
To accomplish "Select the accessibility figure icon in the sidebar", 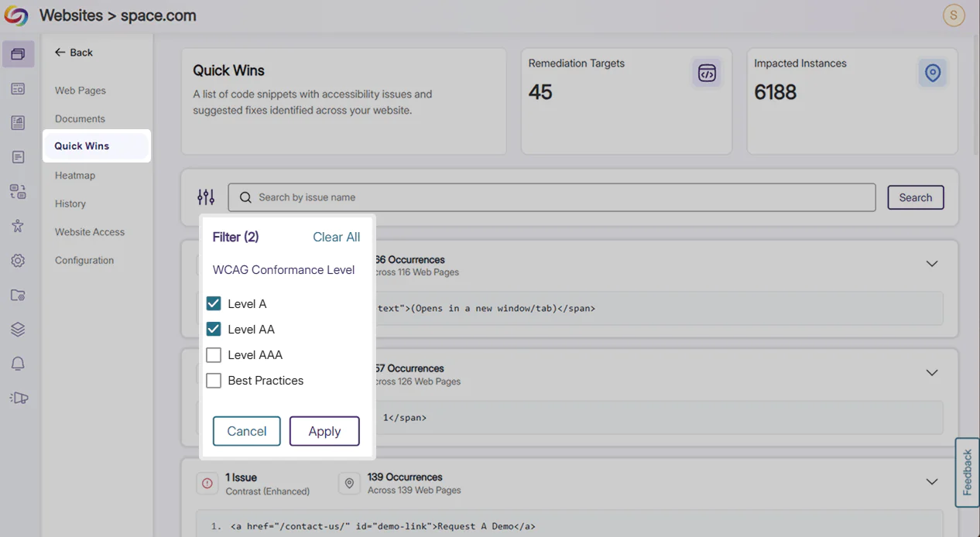I will [18, 226].
